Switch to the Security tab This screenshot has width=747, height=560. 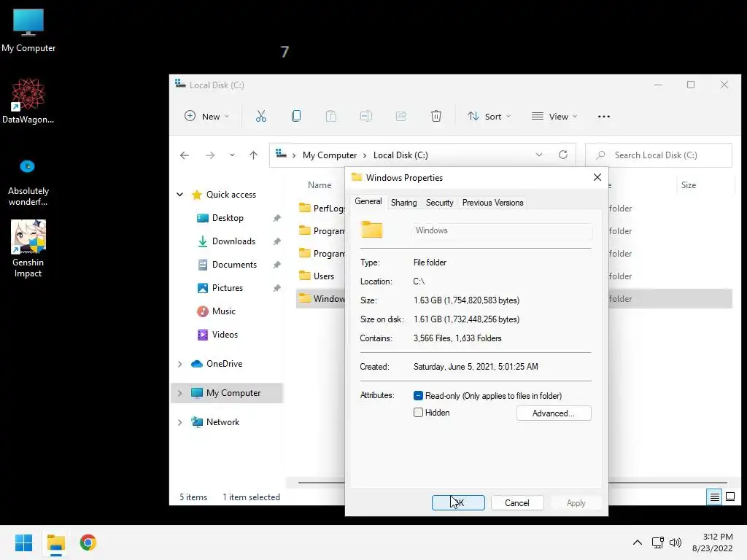(439, 203)
